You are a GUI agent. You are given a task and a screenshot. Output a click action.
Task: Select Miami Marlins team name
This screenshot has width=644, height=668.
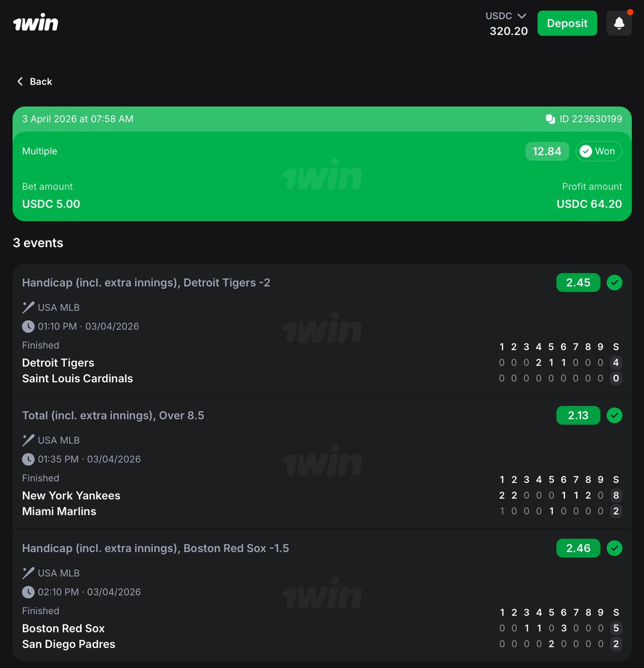point(59,511)
